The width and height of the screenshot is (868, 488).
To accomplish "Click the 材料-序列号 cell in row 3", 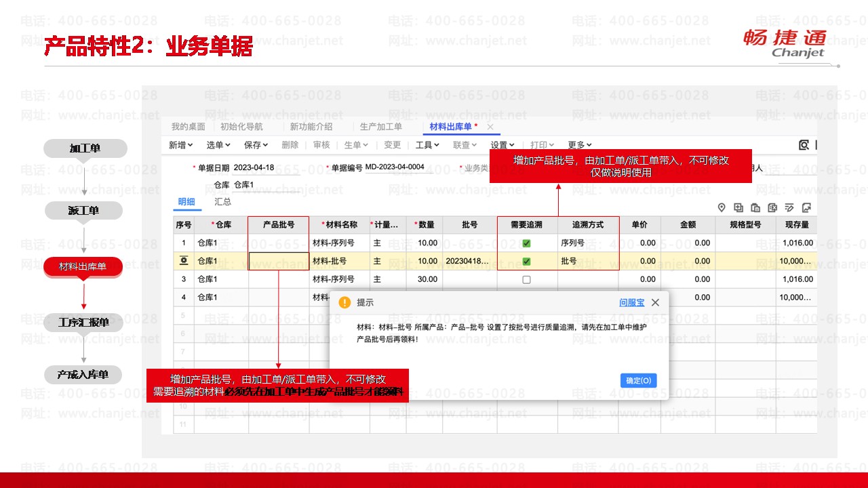I will pyautogui.click(x=339, y=279).
